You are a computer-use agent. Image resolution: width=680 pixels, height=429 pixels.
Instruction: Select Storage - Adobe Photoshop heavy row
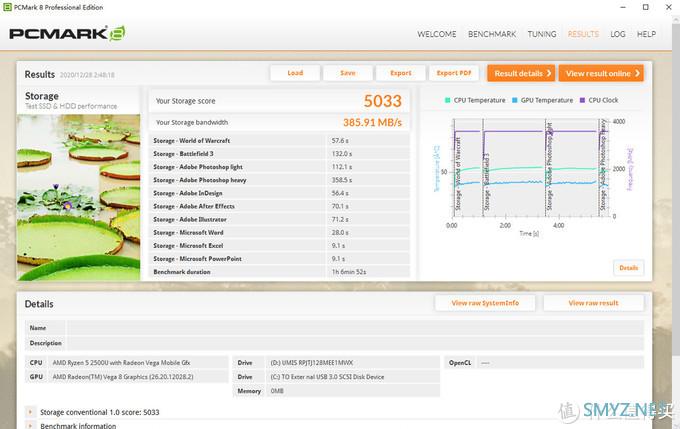(x=280, y=180)
